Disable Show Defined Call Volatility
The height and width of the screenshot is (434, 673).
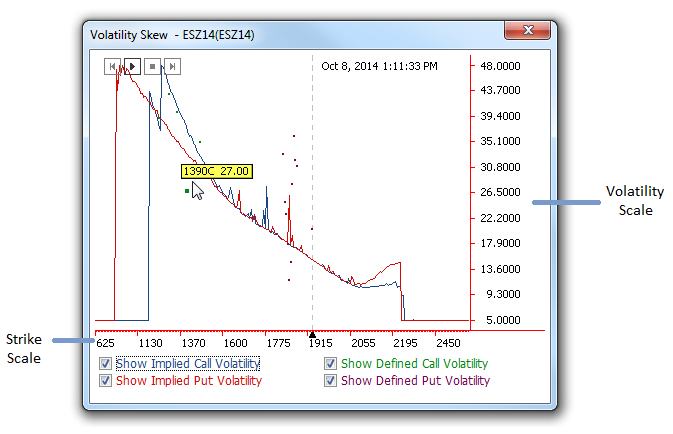coord(331,364)
